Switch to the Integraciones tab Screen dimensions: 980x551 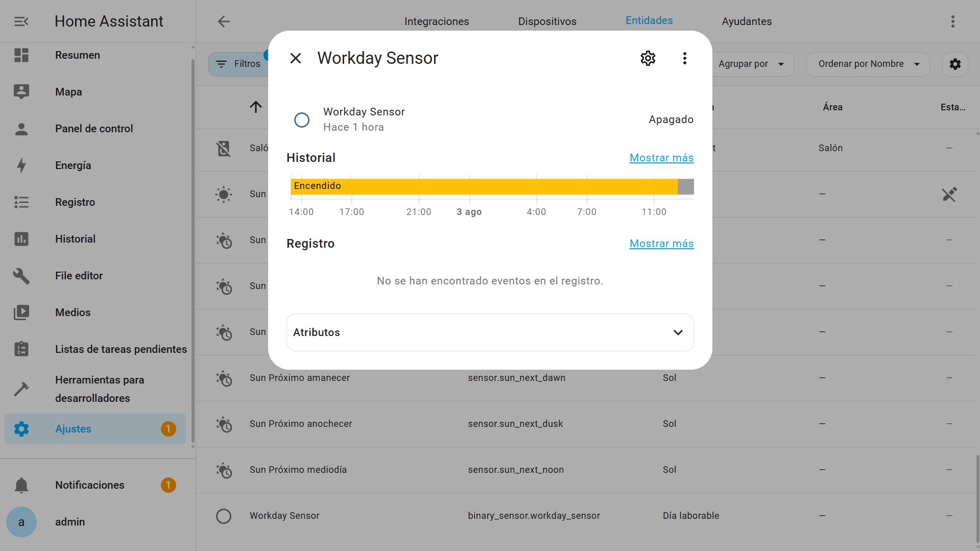click(437, 21)
